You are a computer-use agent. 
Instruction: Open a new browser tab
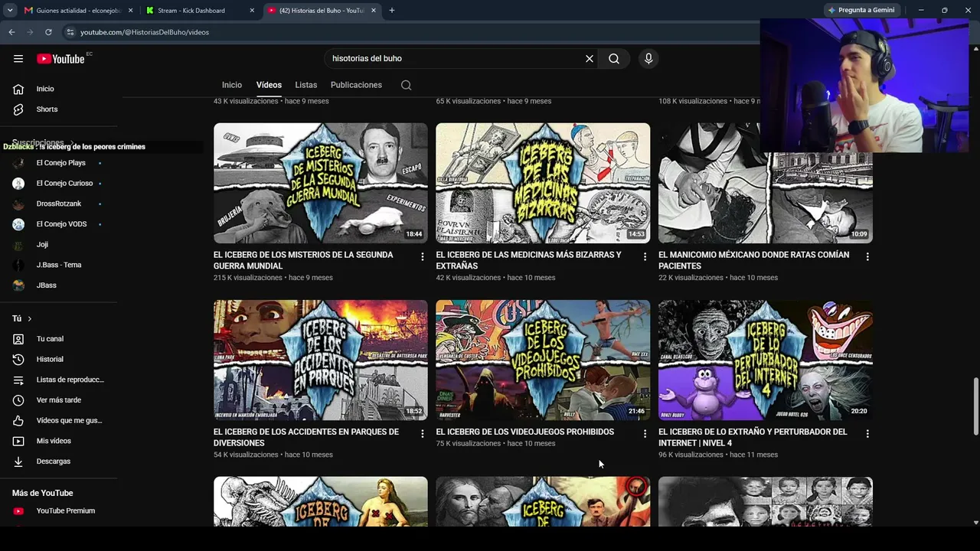click(x=392, y=11)
